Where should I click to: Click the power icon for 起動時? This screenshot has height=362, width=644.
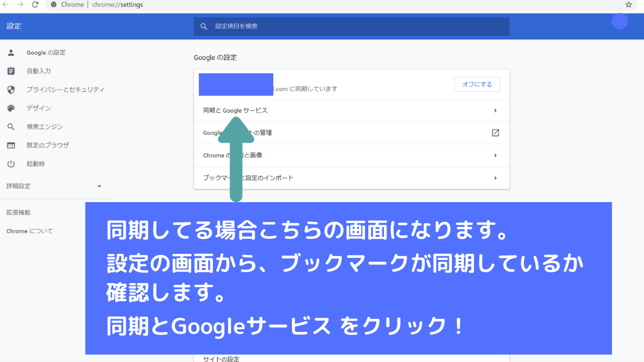pos(11,164)
